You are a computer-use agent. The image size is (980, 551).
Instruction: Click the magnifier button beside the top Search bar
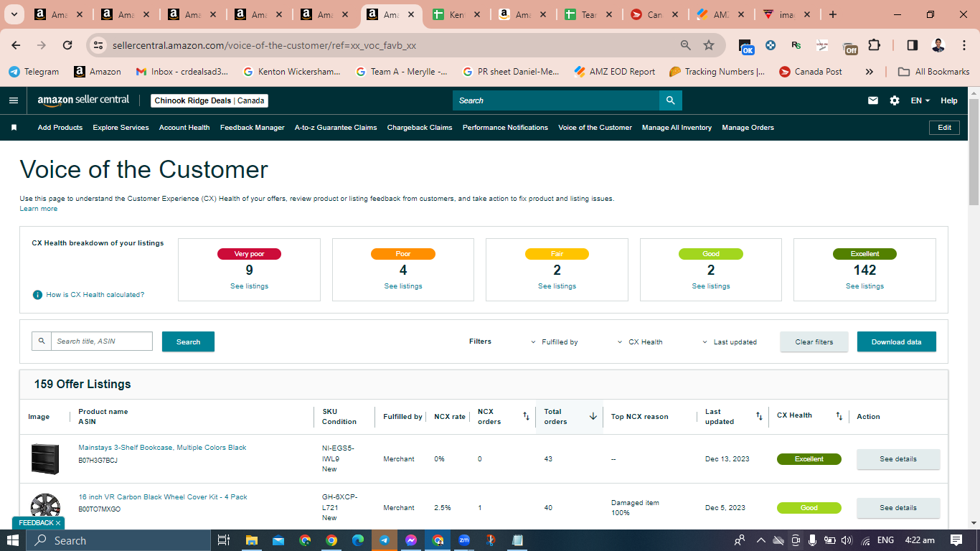670,100
